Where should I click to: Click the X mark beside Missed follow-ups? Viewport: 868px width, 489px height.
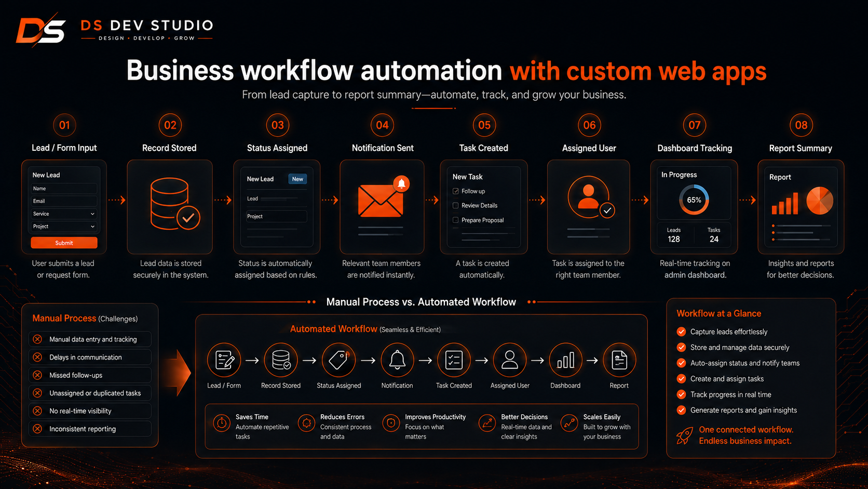37,375
